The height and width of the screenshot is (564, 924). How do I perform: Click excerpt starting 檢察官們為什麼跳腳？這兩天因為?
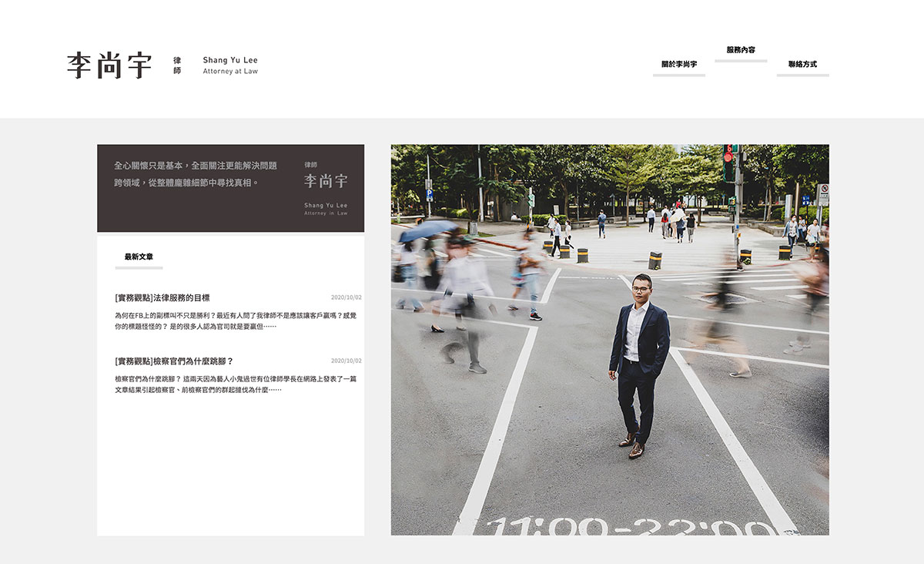(x=236, y=384)
